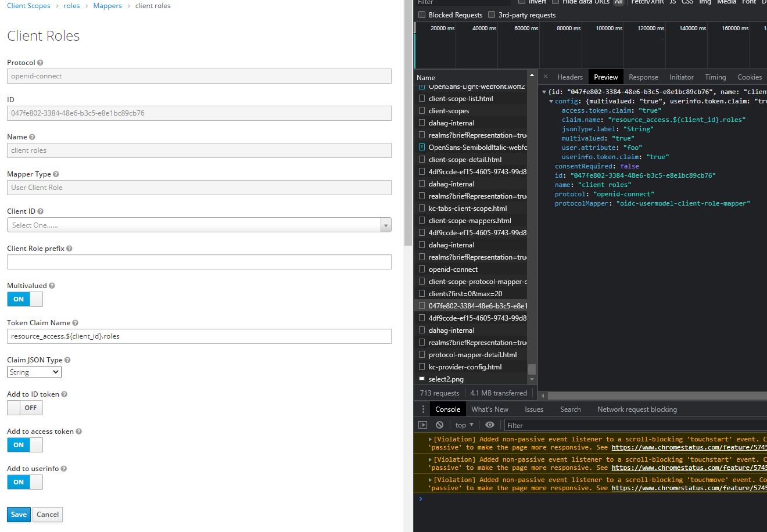Create a live expression using the eye icon
The height and width of the screenshot is (532, 767).
490,425
